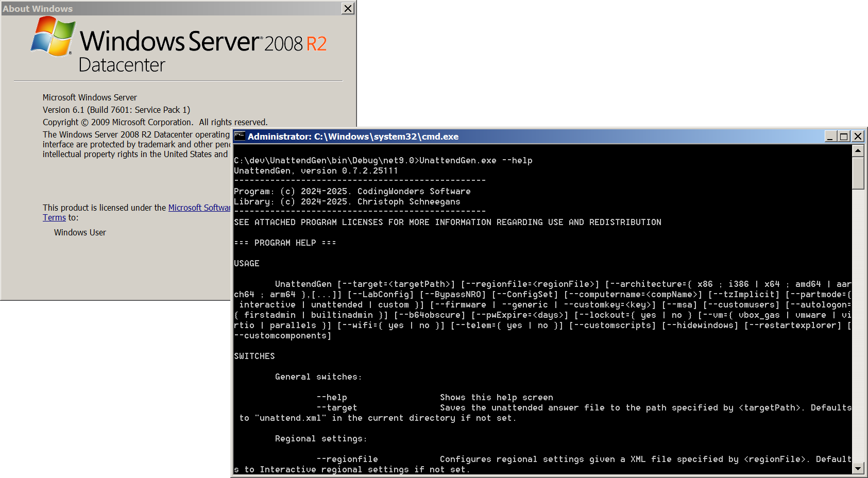Click the '--help' switch entry
The image size is (868, 478).
tap(332, 398)
